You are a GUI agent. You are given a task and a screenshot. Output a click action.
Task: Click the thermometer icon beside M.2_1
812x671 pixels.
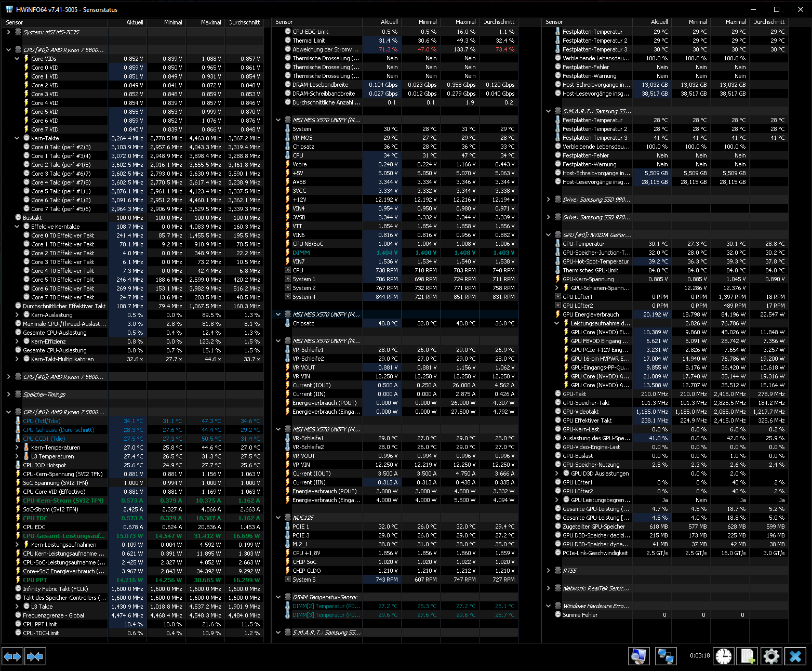pyautogui.click(x=288, y=544)
